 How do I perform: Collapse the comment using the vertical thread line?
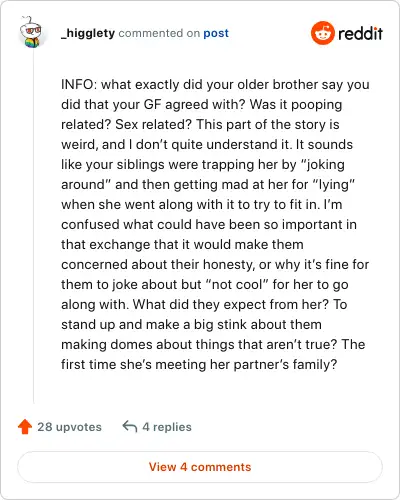tap(33, 227)
